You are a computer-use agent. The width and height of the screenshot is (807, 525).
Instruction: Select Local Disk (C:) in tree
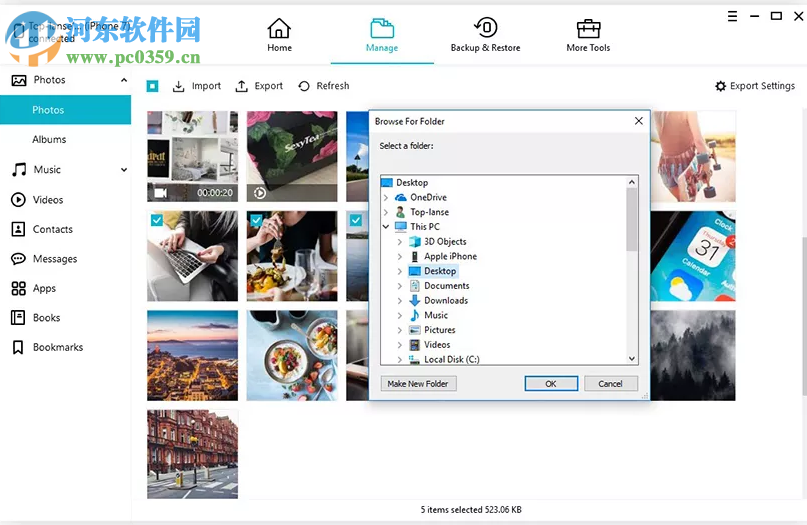click(x=451, y=359)
